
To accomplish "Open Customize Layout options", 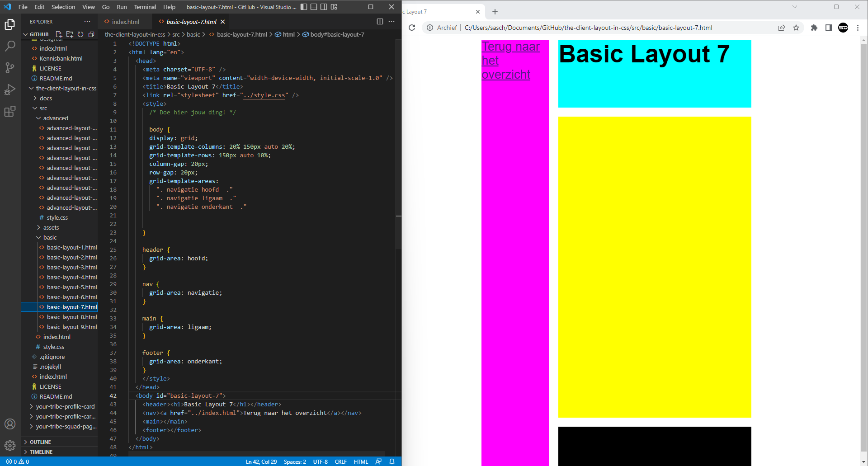I will click(334, 7).
